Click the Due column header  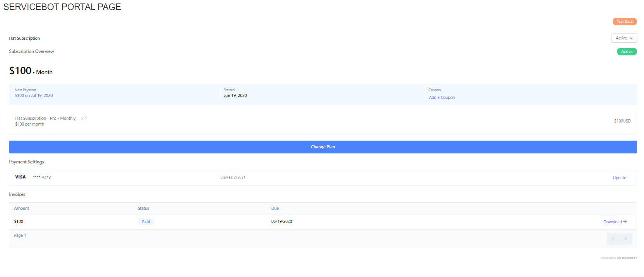tap(275, 208)
